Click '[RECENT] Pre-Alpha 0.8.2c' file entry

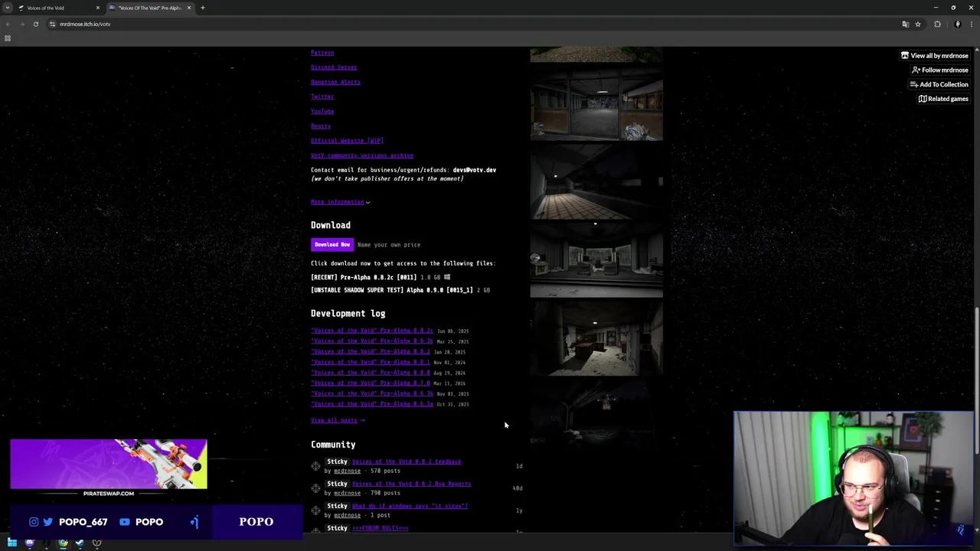pyautogui.click(x=364, y=277)
